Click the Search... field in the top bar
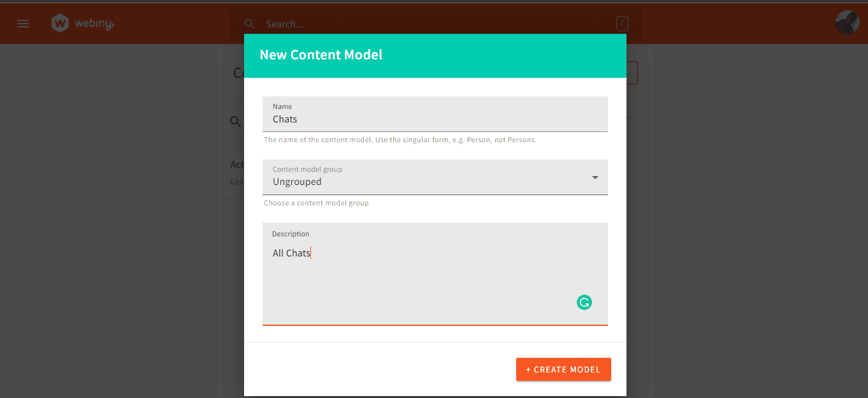The image size is (868, 398). tap(382, 24)
